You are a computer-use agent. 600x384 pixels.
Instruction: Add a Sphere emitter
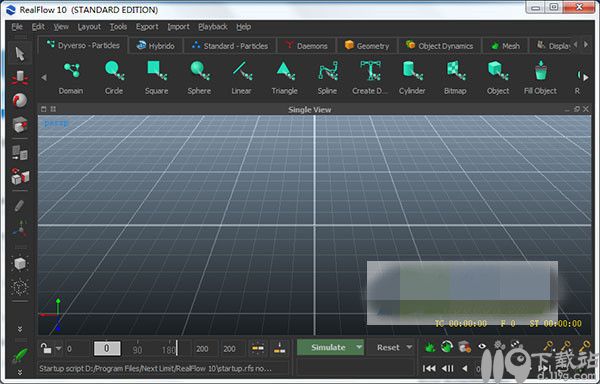coord(199,71)
